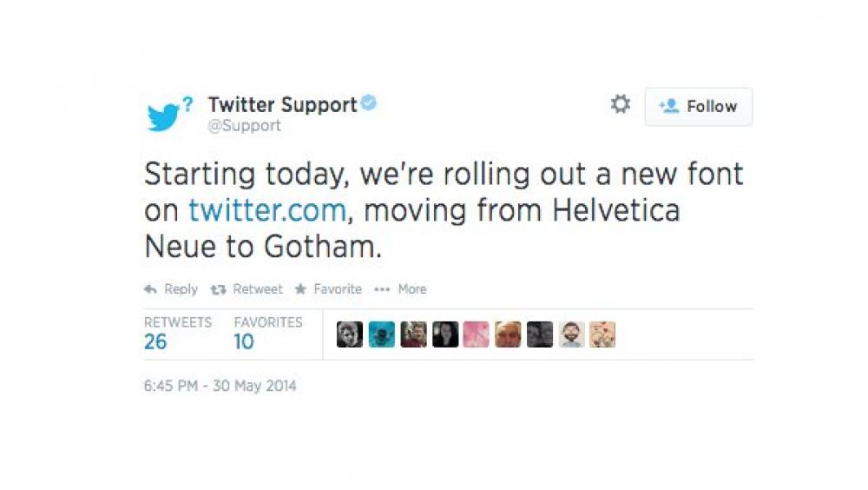Open the pink avatar profile
868x490 pixels.
[x=476, y=334]
